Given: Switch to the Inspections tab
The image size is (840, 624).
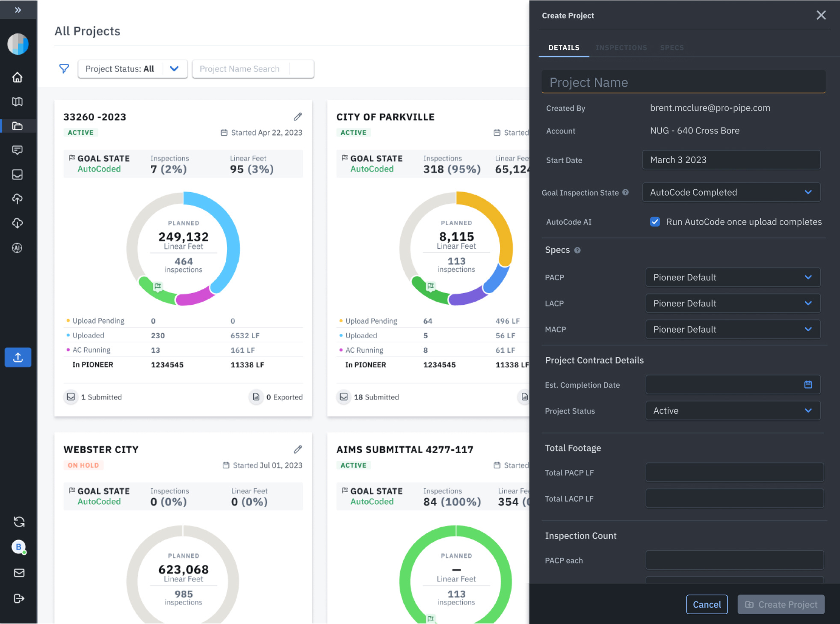Looking at the screenshot, I should [x=621, y=48].
